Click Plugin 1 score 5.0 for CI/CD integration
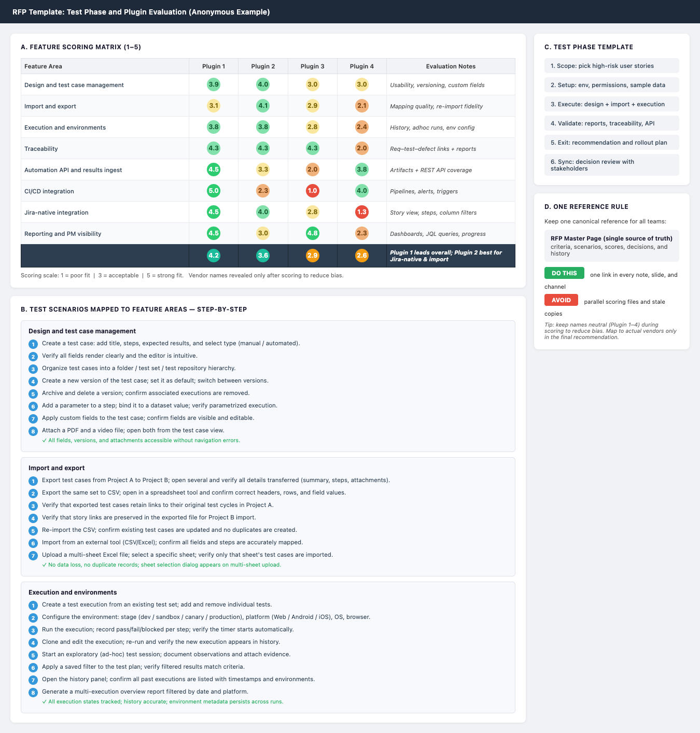The height and width of the screenshot is (733, 700). 214,191
